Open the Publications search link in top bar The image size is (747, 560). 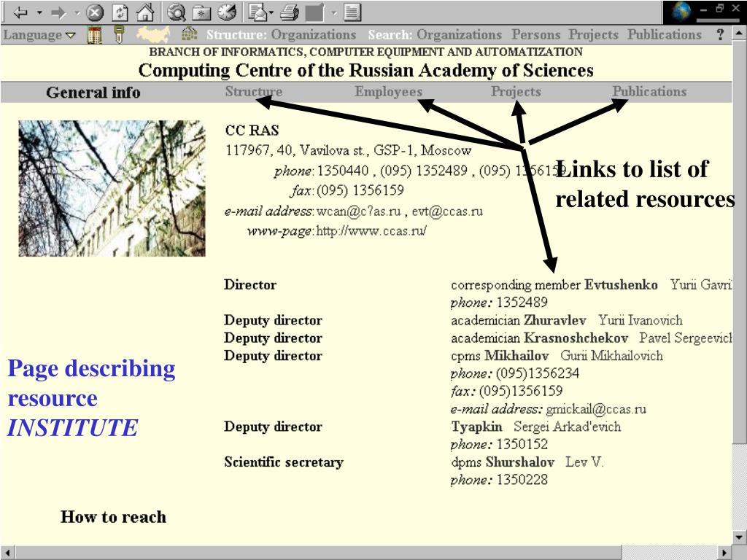(x=664, y=35)
